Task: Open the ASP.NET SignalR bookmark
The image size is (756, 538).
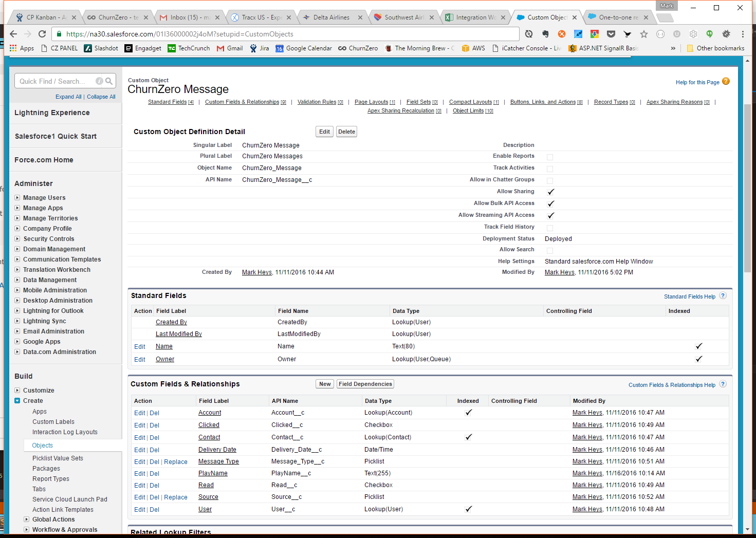Action: click(x=603, y=48)
